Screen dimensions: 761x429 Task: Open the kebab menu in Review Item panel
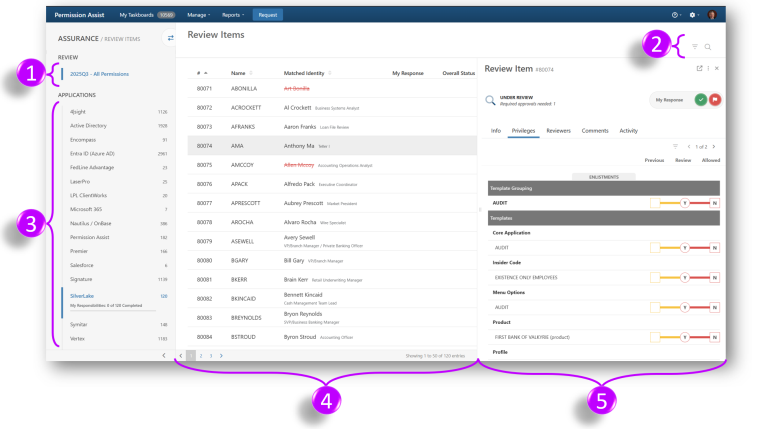pyautogui.click(x=708, y=68)
